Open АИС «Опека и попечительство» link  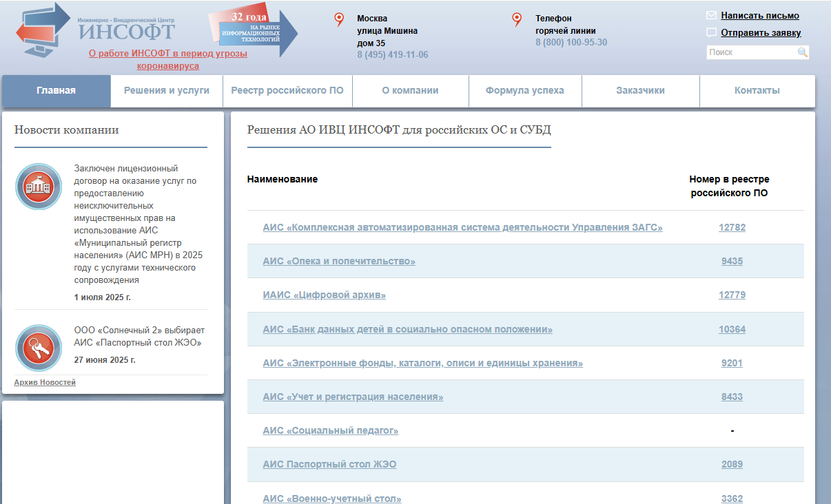click(x=339, y=261)
